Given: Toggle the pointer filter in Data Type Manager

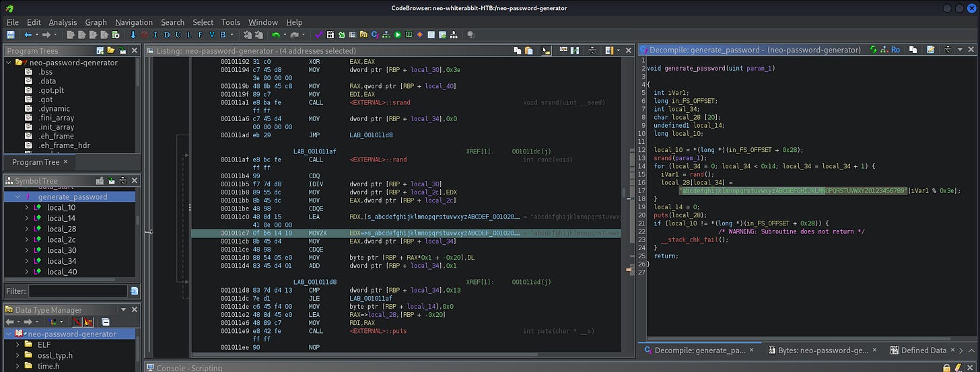Looking at the screenshot, I should pos(77,322).
